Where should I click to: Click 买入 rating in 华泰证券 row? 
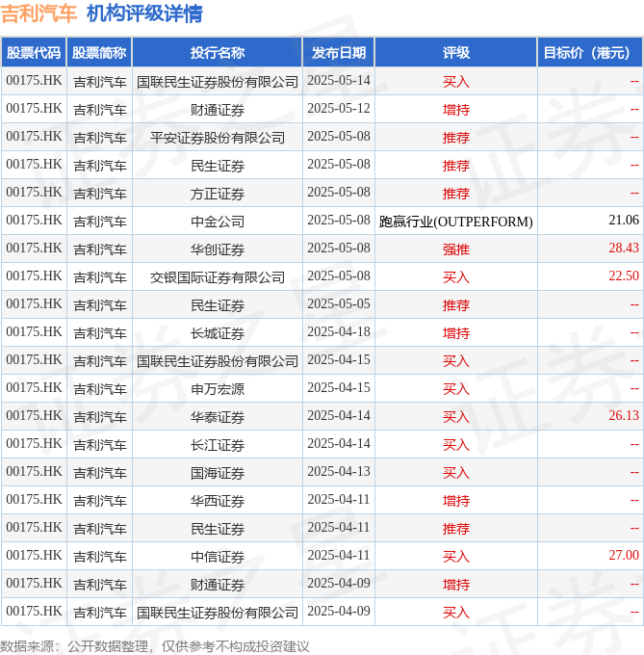(455, 417)
